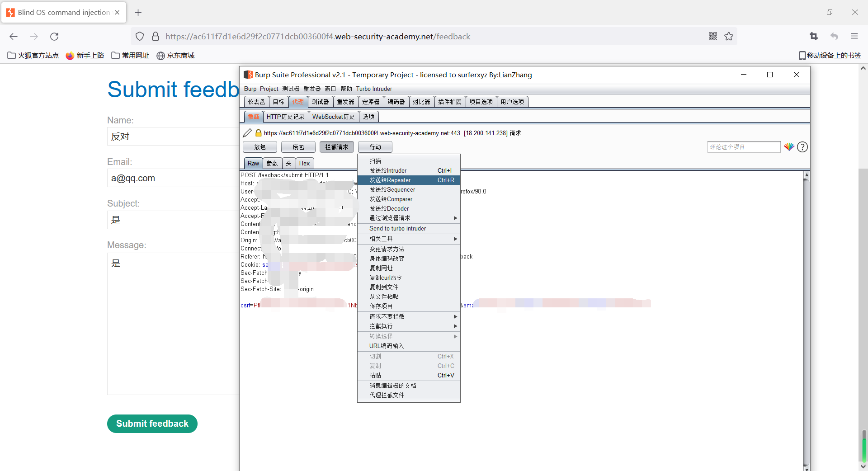Viewport: 868px width, 471px height.
Task: Go forward in Firefox history
Action: 34,37
